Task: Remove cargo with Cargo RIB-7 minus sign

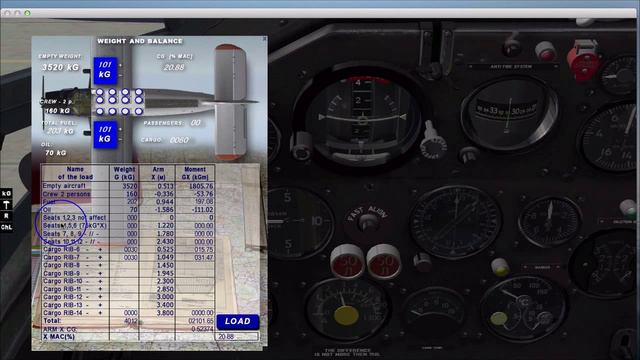Action: click(x=87, y=258)
